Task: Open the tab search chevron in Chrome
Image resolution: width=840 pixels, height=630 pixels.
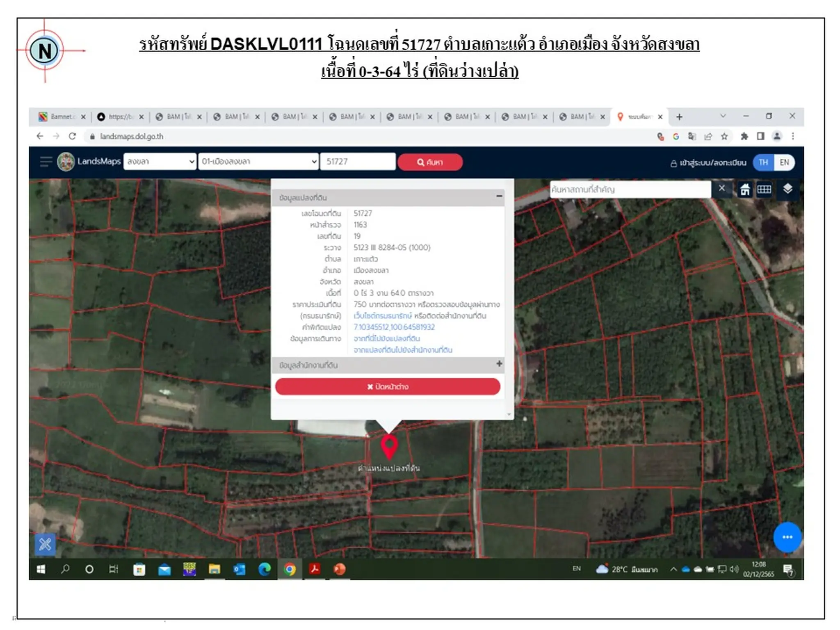Action: point(723,116)
